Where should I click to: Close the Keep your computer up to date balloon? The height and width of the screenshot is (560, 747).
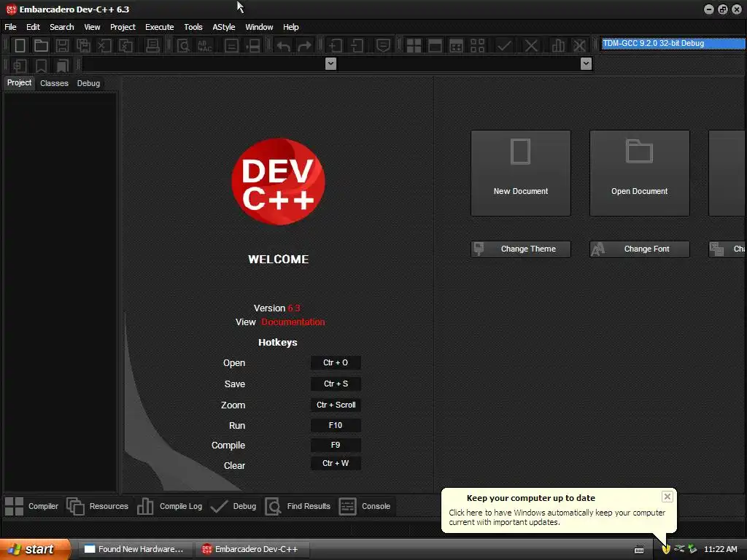[x=667, y=497]
